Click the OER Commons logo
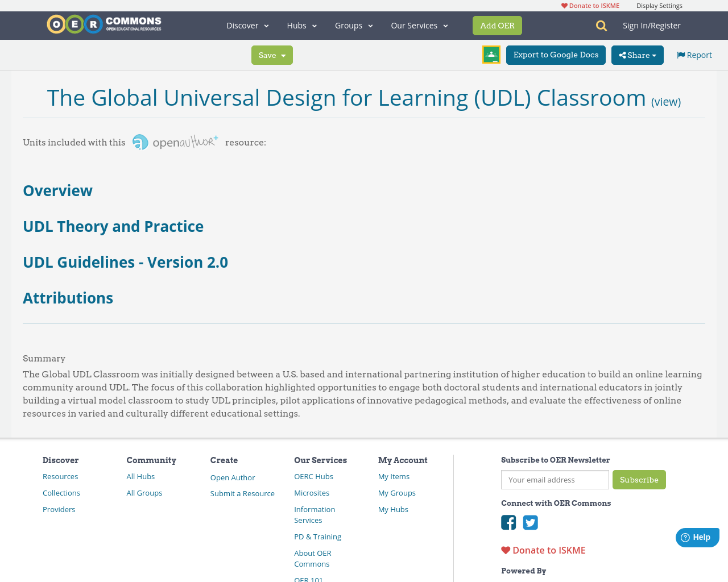 tap(104, 23)
